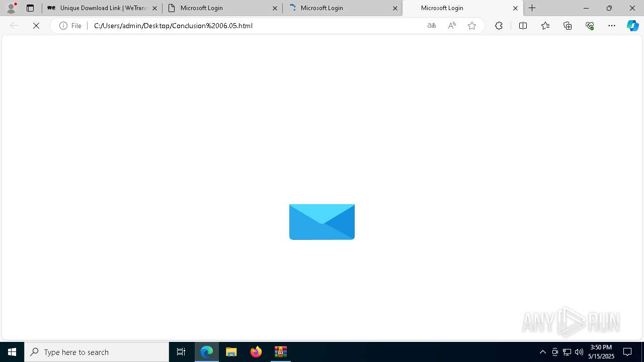
Task: Open the Favorites list
Action: click(545, 26)
